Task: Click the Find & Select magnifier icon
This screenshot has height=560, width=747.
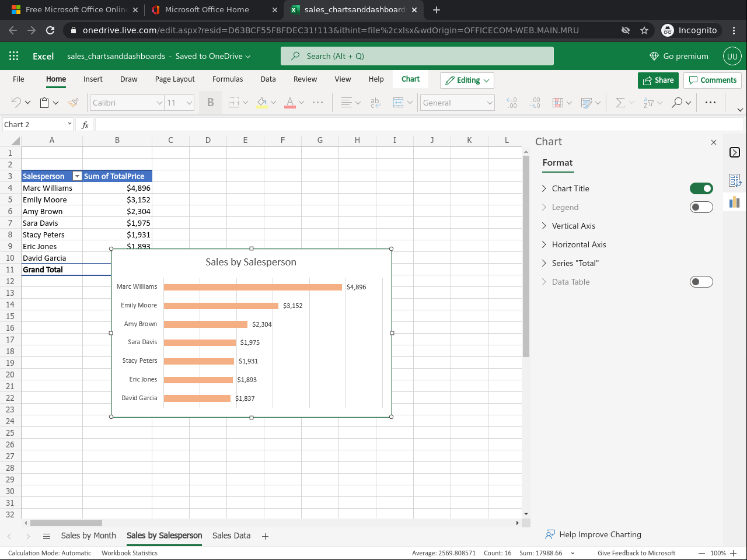Action: (x=677, y=103)
